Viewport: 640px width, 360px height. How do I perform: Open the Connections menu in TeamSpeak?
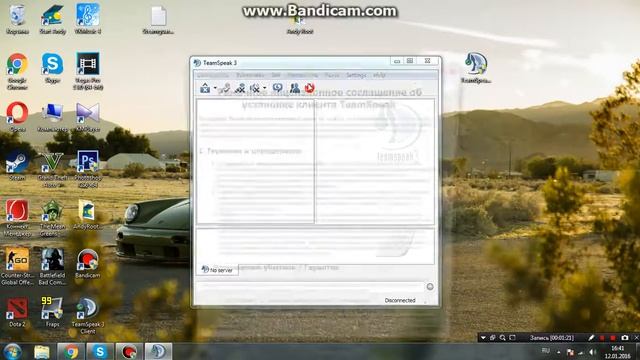tap(213, 76)
